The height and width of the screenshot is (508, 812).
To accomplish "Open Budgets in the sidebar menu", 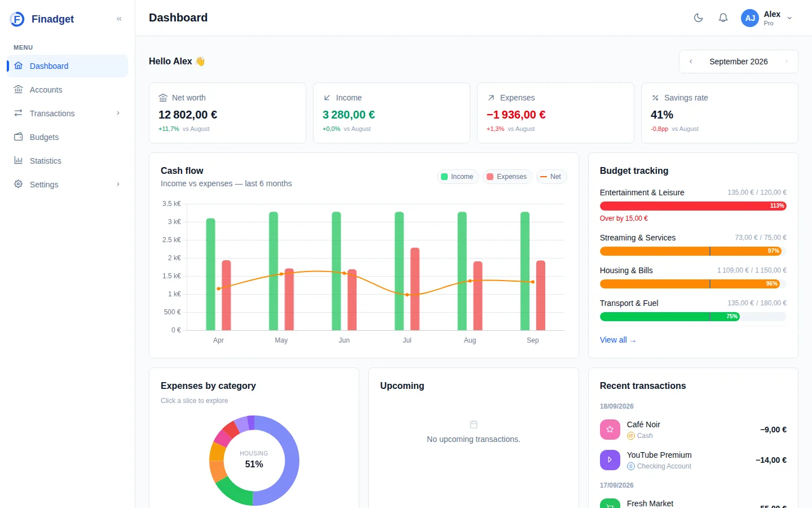I will (68, 137).
